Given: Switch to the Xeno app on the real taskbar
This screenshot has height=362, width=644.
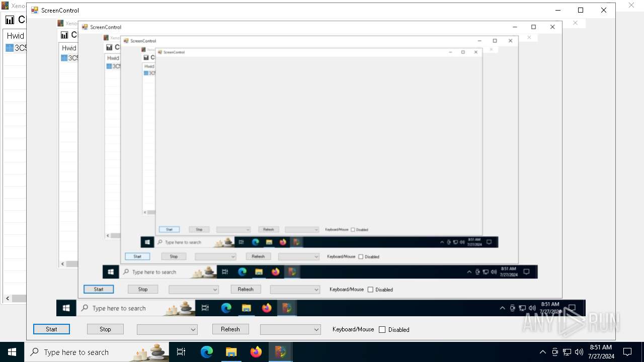Looking at the screenshot, I should pos(280,352).
